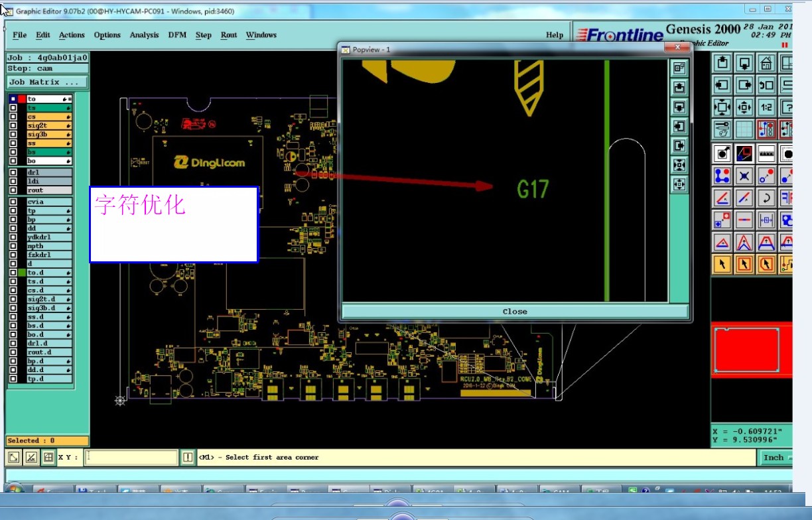812x520 pixels.
Task: Toggle display checkbox for layer npth
Action: 13,246
